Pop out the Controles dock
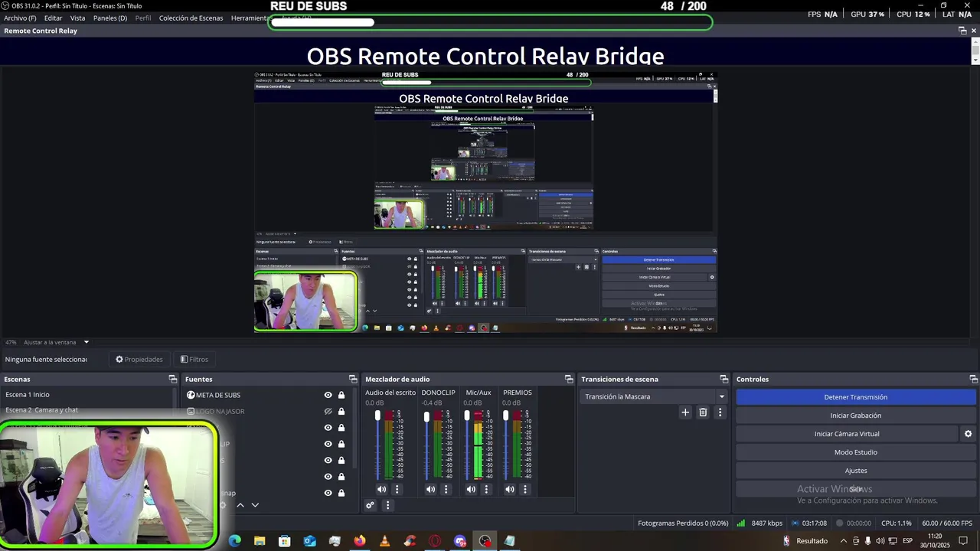Viewport: 980px width, 551px height. tap(973, 379)
